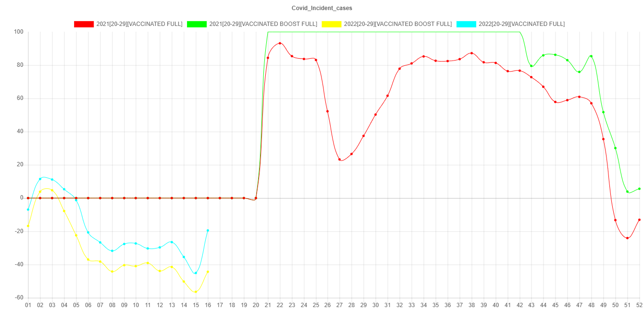
Task: Hide the 2022 VACCINATED BOOST FULL series label
Action: tap(397, 24)
